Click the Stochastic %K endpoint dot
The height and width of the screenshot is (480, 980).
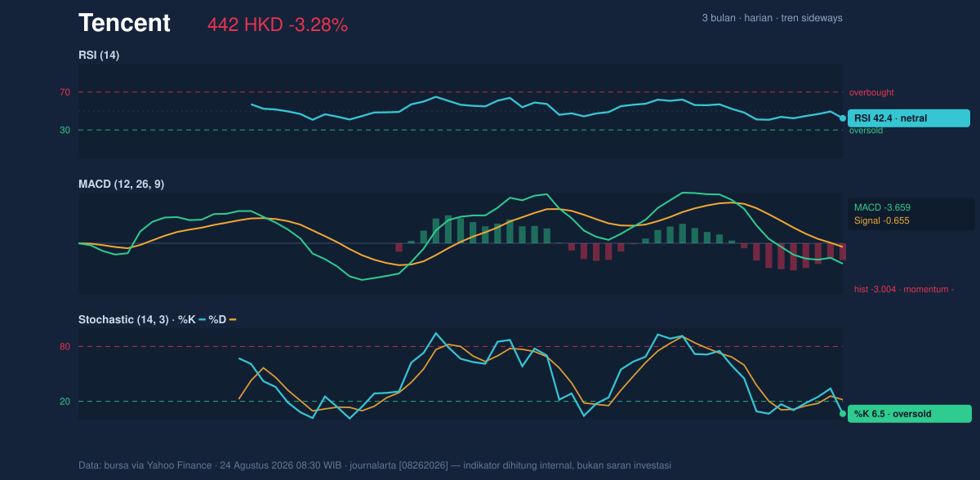(843, 414)
